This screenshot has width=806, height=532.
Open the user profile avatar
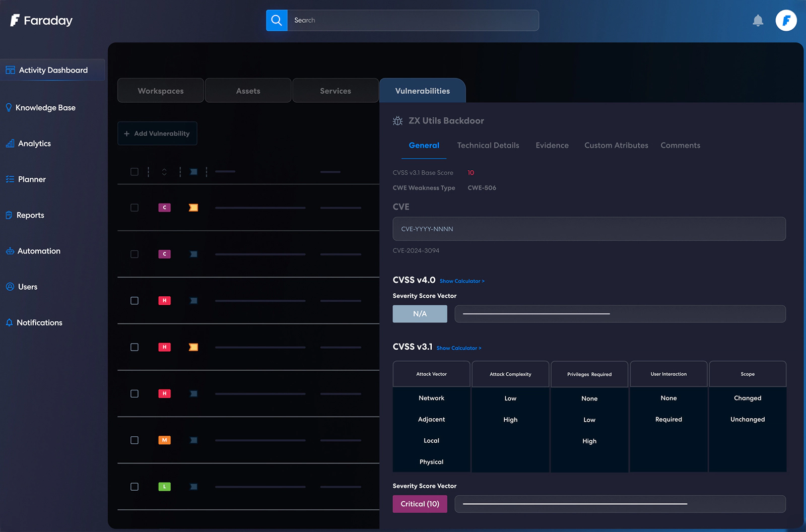pyautogui.click(x=786, y=21)
